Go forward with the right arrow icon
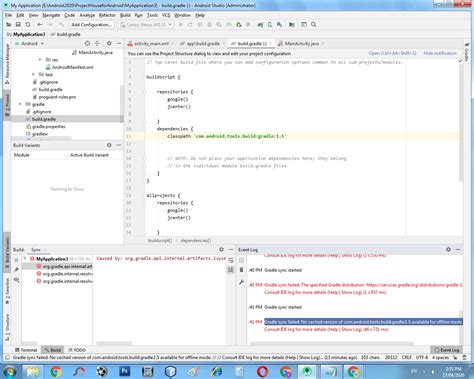The image size is (474, 379). pos(50,25)
